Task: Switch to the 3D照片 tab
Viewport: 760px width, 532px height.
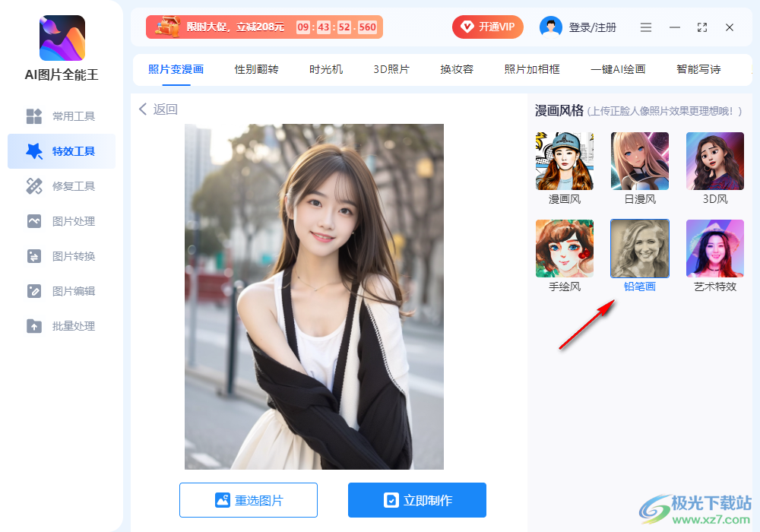Action: (391, 69)
